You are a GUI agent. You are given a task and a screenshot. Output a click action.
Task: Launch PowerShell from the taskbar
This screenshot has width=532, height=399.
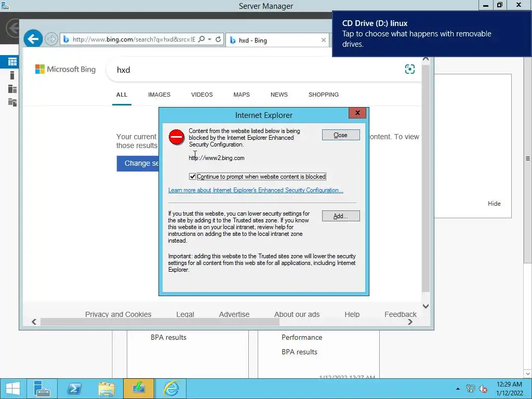[74, 389]
